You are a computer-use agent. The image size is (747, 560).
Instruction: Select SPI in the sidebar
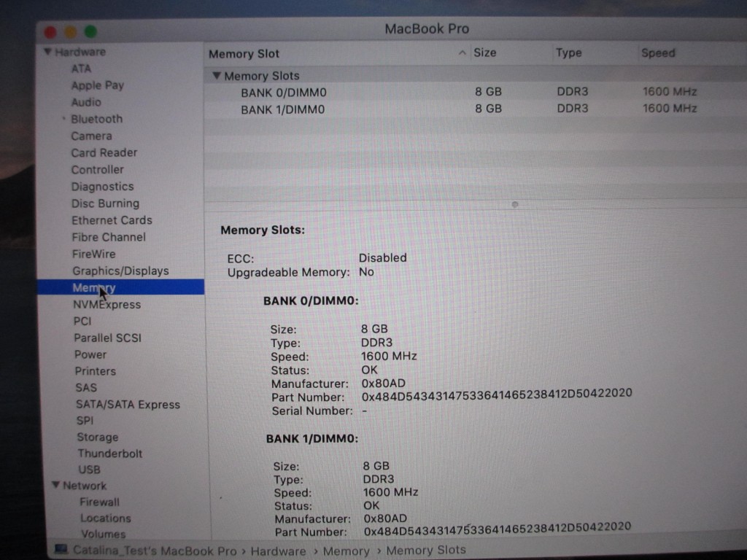coord(85,421)
